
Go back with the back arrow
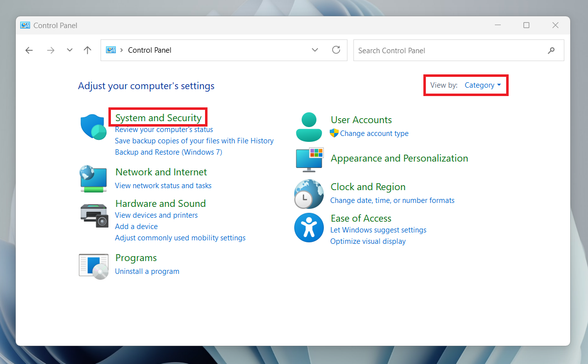click(29, 50)
